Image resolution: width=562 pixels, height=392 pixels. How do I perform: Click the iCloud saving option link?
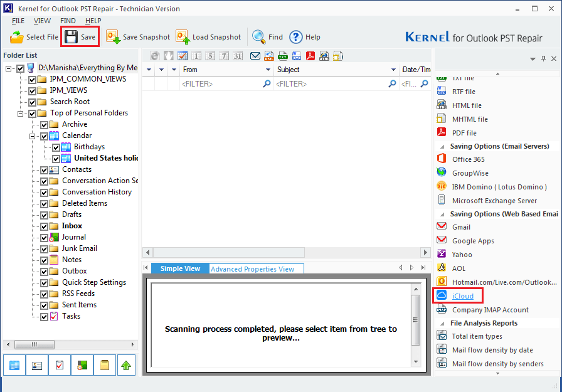pyautogui.click(x=463, y=296)
